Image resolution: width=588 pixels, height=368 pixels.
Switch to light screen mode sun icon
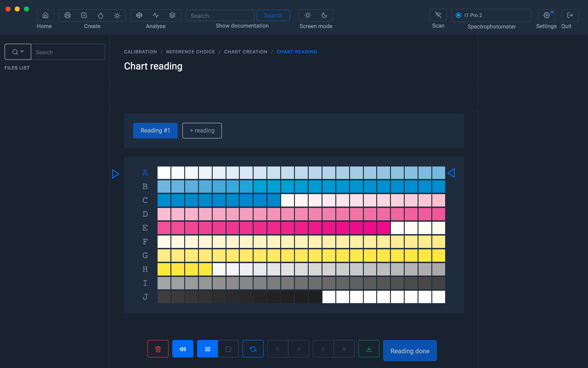tap(308, 15)
